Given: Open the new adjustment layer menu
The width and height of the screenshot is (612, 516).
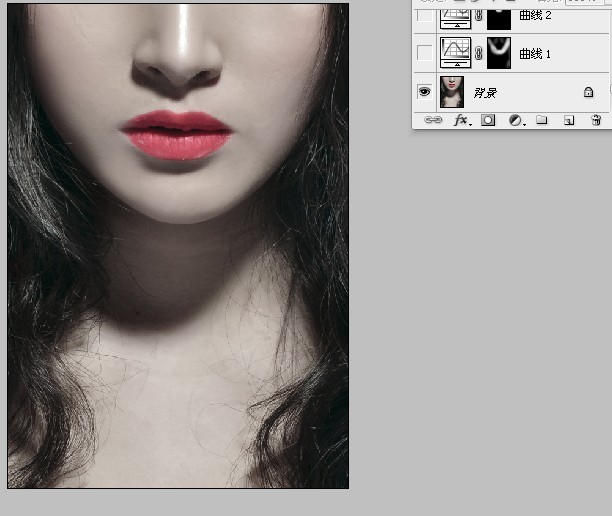Looking at the screenshot, I should coord(516,120).
